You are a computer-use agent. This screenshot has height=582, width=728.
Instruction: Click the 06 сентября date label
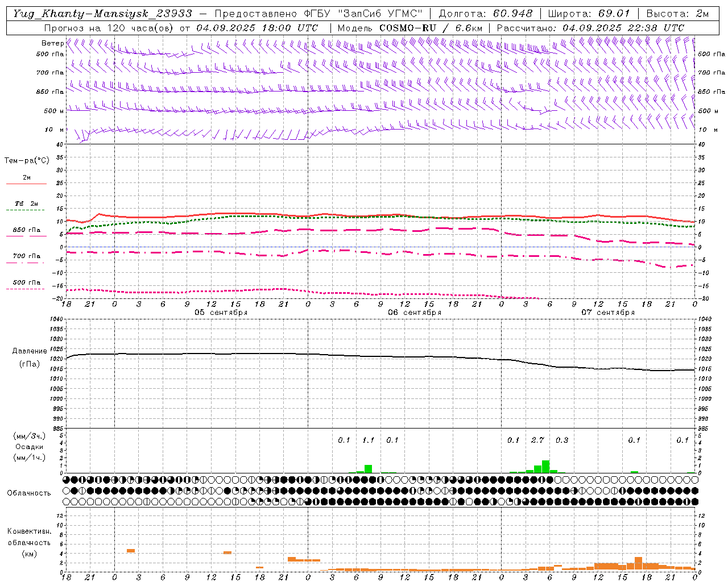coord(415,313)
